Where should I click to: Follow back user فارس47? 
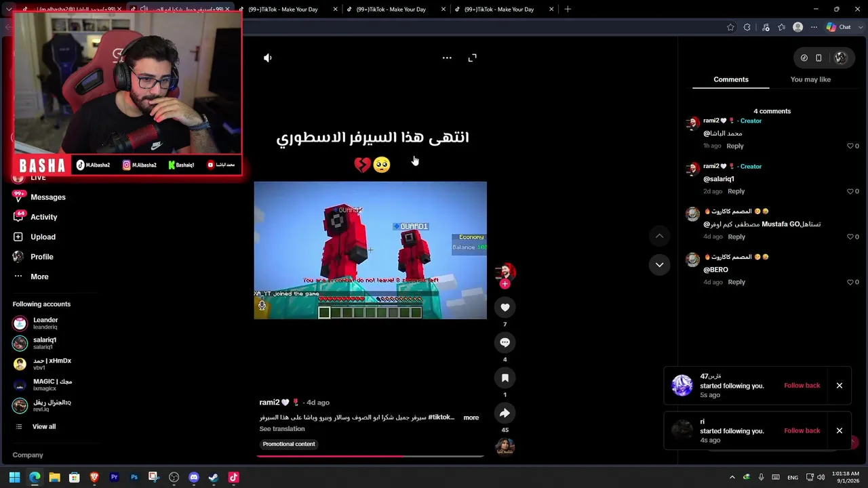tap(802, 386)
